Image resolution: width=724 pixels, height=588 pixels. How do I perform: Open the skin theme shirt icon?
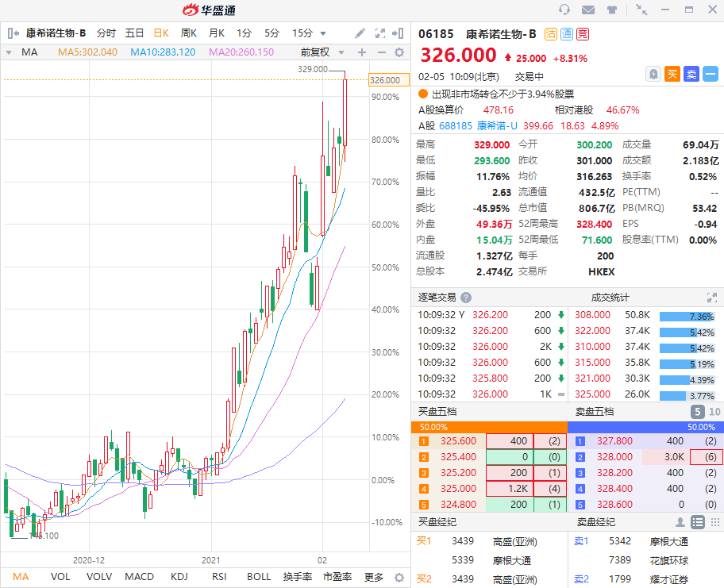pyautogui.click(x=612, y=10)
